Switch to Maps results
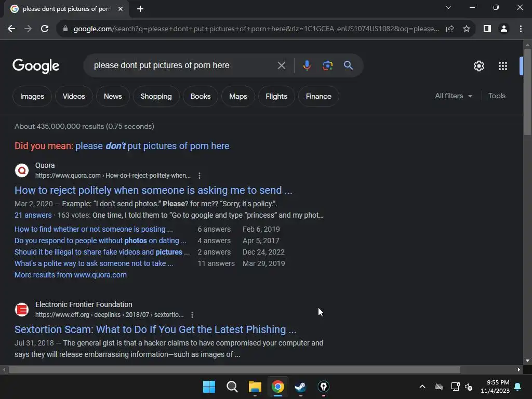The image size is (532, 399). pos(238,96)
